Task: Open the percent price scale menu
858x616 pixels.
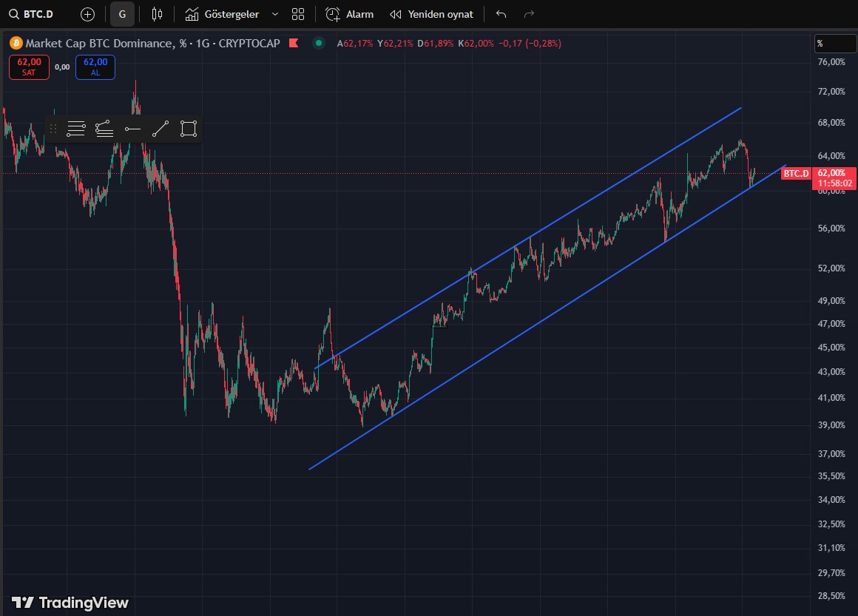Action: pos(835,43)
